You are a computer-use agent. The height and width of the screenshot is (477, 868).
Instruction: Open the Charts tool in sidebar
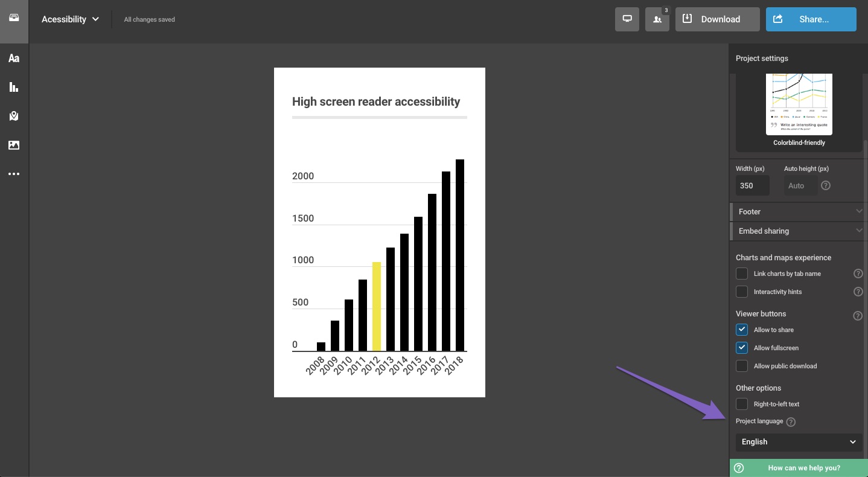coord(14,87)
